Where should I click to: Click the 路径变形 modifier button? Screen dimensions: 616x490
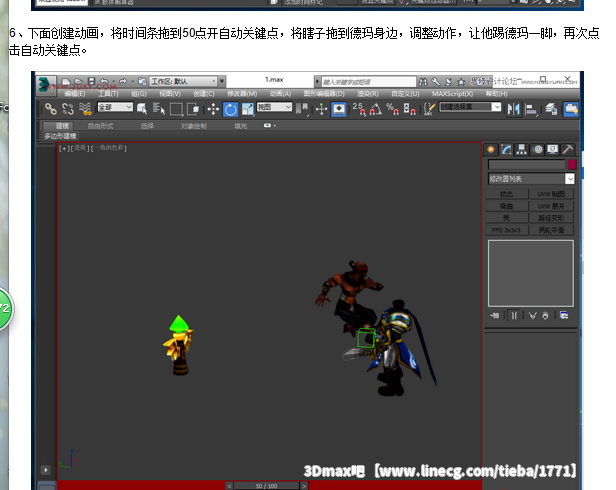(x=551, y=218)
